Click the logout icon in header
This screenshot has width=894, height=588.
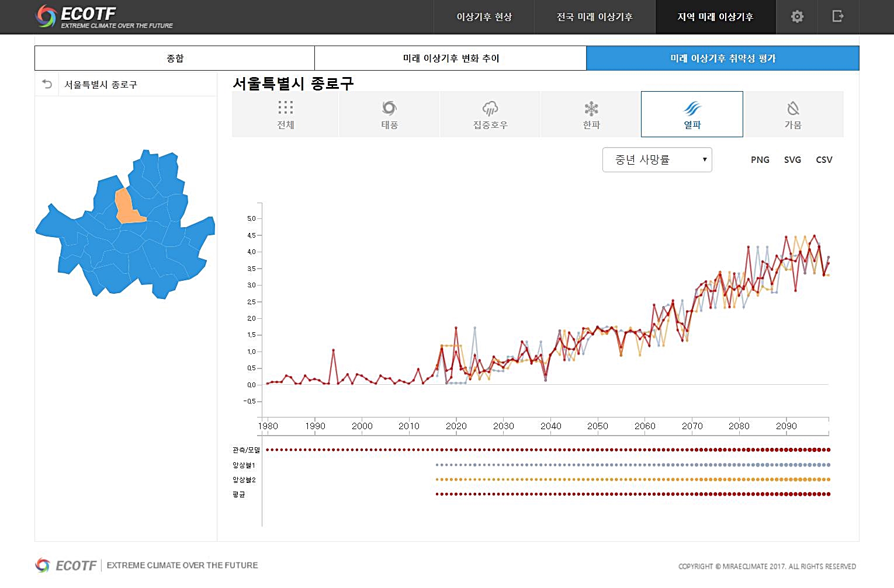(838, 16)
